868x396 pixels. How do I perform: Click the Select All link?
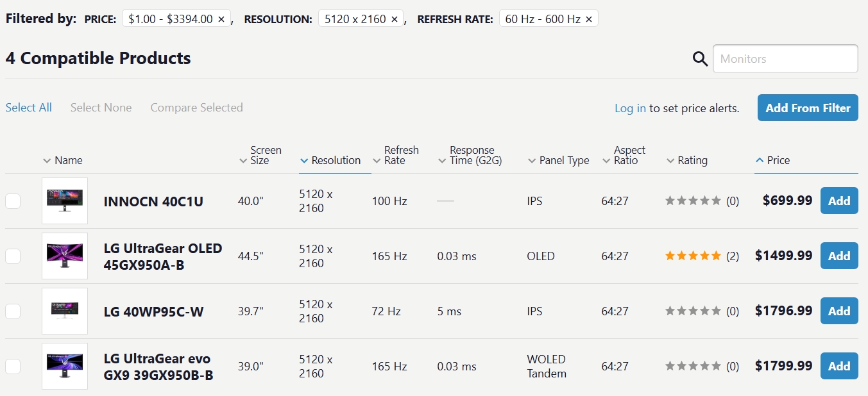click(x=29, y=108)
